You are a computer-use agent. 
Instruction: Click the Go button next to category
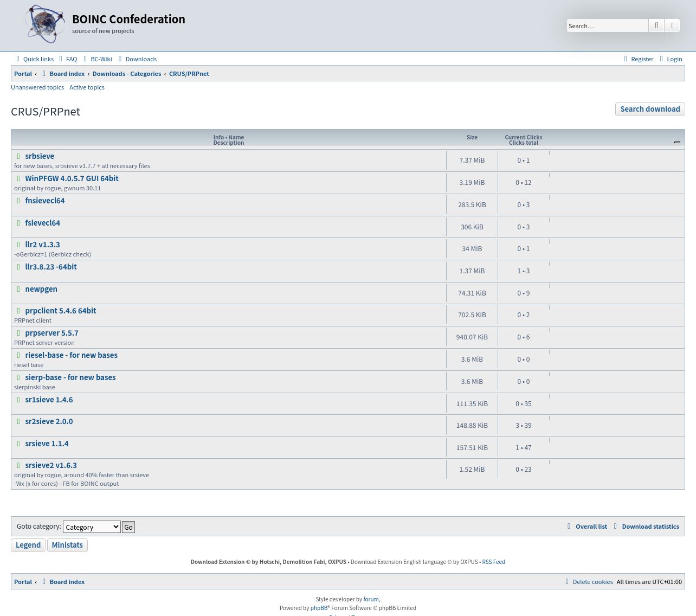[128, 527]
